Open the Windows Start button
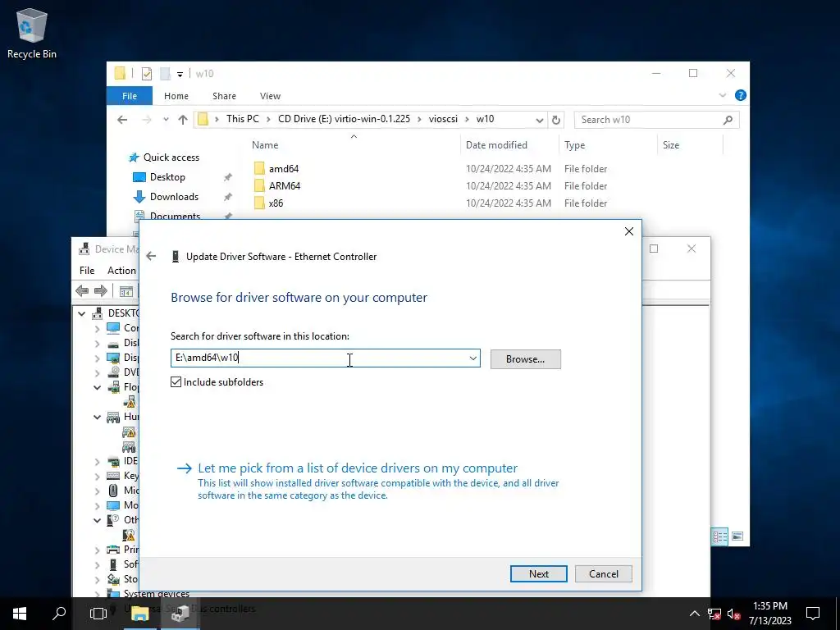The height and width of the screenshot is (630, 840). 20,614
